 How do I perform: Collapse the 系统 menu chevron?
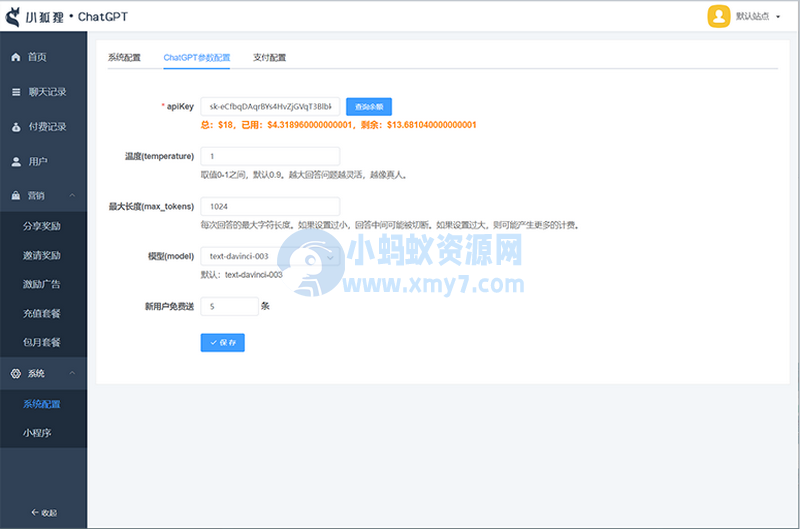[x=72, y=373]
